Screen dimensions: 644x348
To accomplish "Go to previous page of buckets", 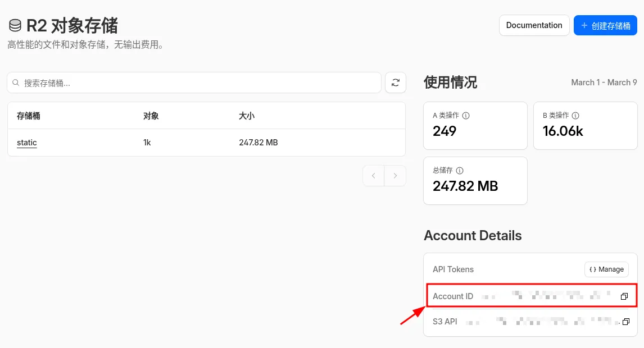I will [x=374, y=176].
